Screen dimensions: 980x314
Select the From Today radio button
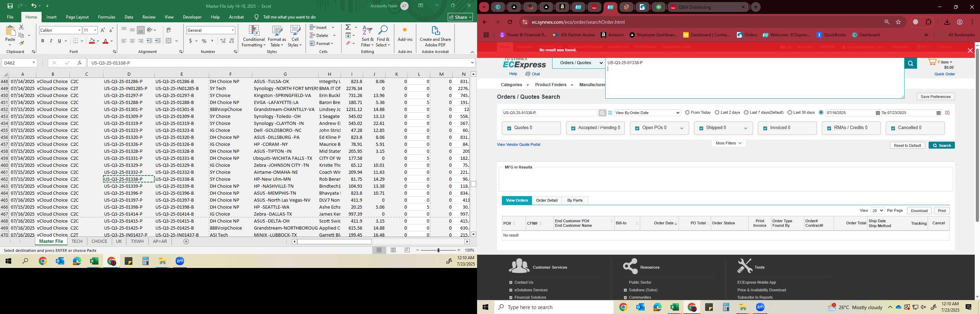tap(687, 113)
